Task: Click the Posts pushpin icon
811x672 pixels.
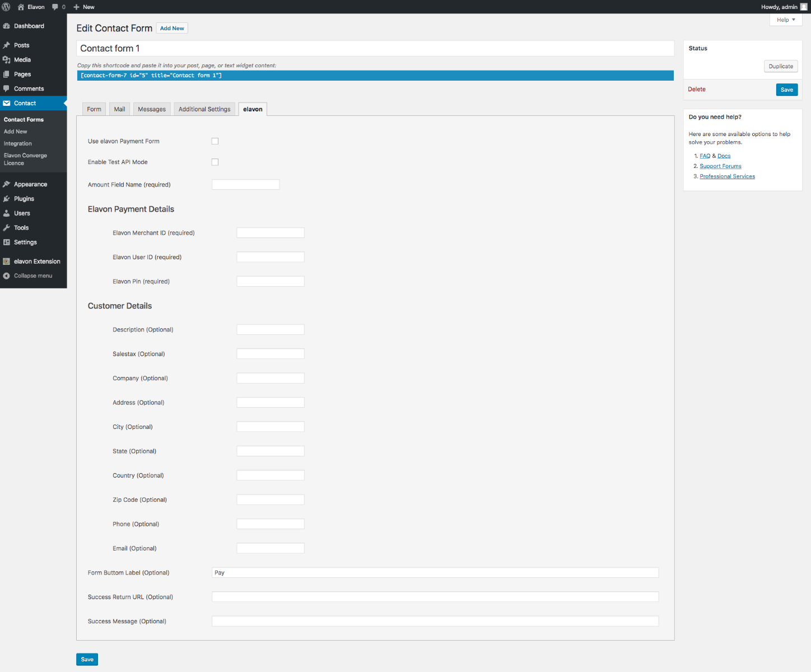Action: tap(7, 45)
